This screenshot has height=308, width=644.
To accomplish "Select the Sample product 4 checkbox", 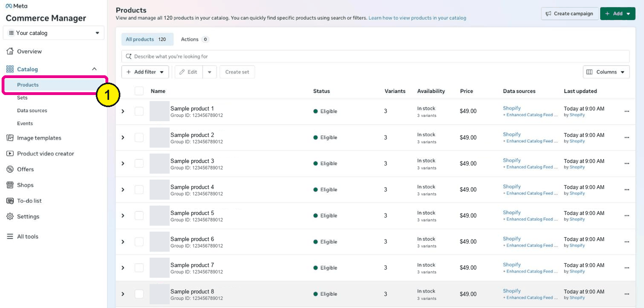I will 139,190.
